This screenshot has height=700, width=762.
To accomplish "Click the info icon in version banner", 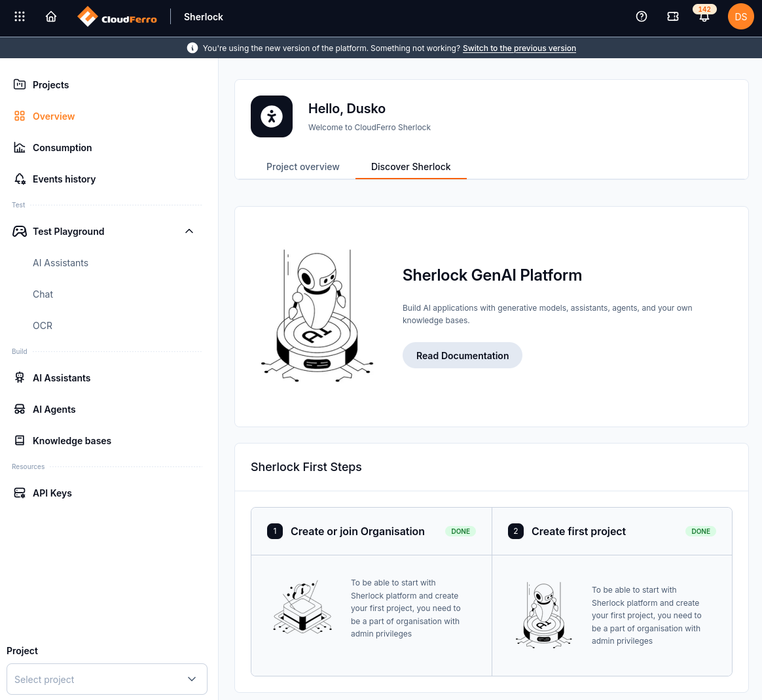I will (192, 48).
